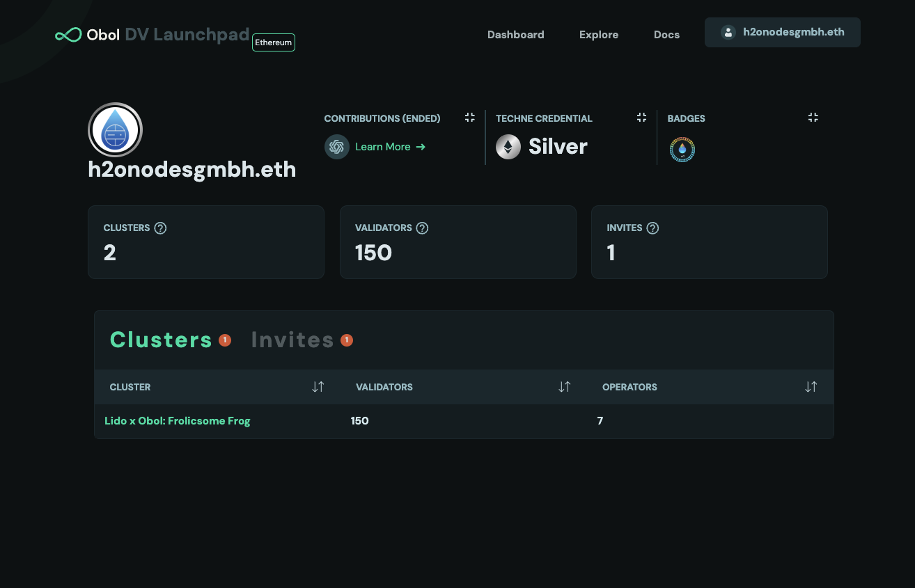Viewport: 915px width, 588px height.
Task: Sort table by Validators column arrows
Action: pyautogui.click(x=565, y=387)
